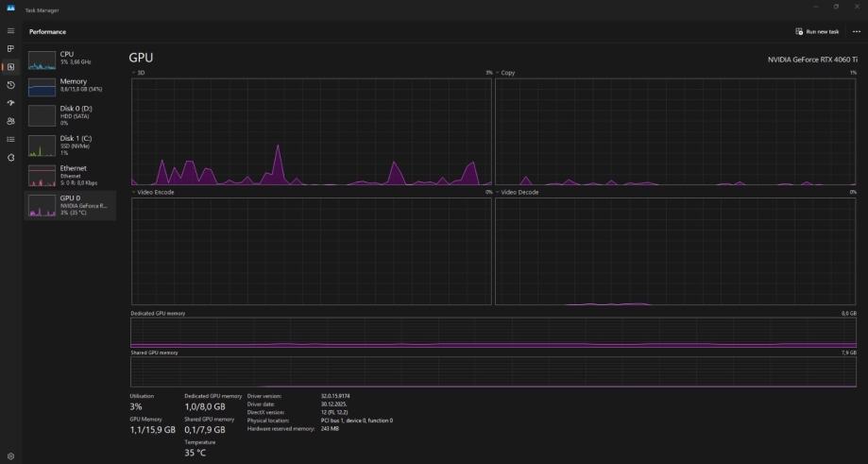Viewport: 868px width, 464px height.
Task: Click hardware reserved memory 243 MB value
Action: [x=330, y=429]
